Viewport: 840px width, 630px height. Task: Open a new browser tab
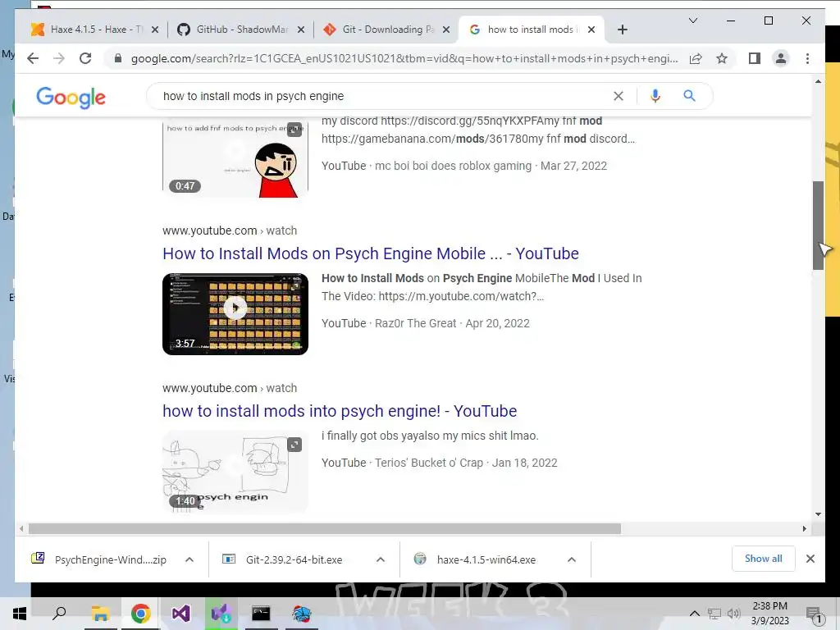(622, 30)
